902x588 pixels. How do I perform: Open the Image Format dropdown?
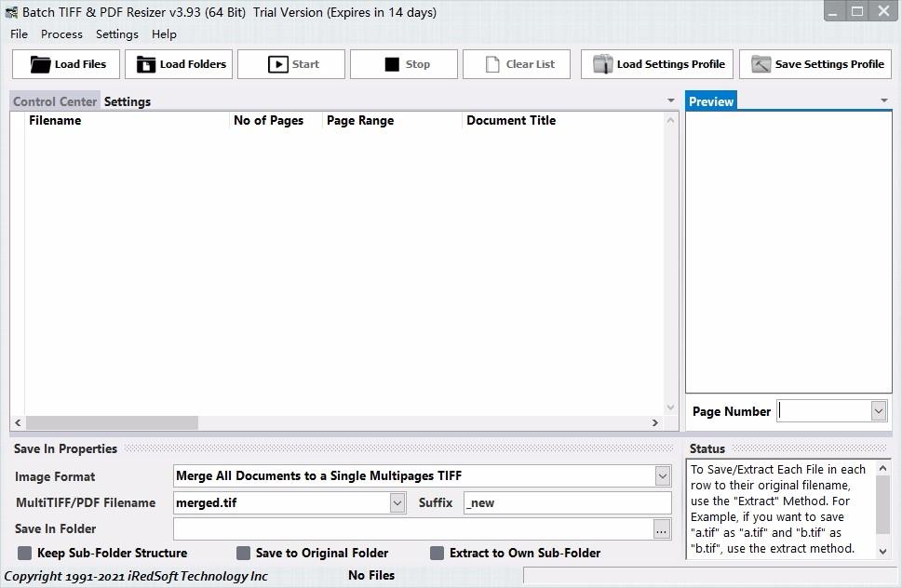pos(663,476)
